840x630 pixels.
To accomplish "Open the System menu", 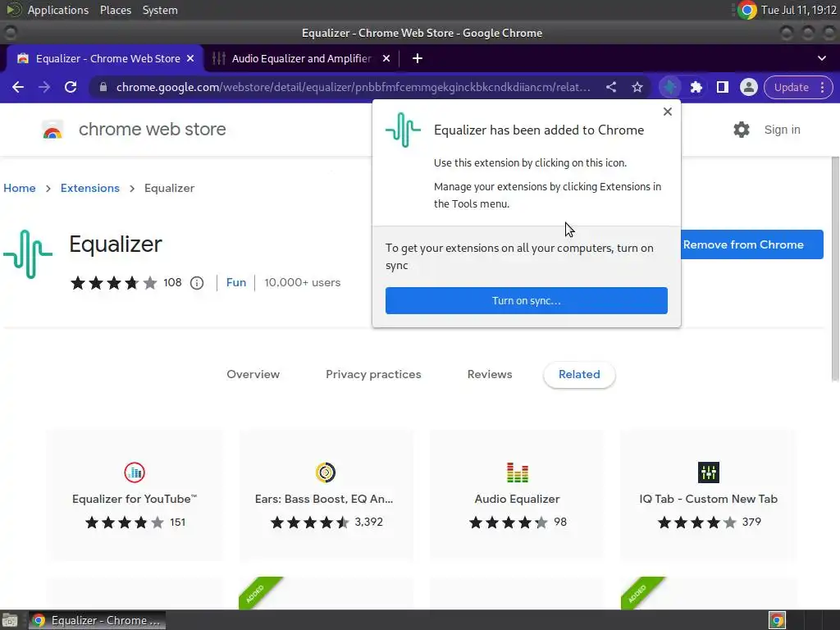I will tap(160, 10).
